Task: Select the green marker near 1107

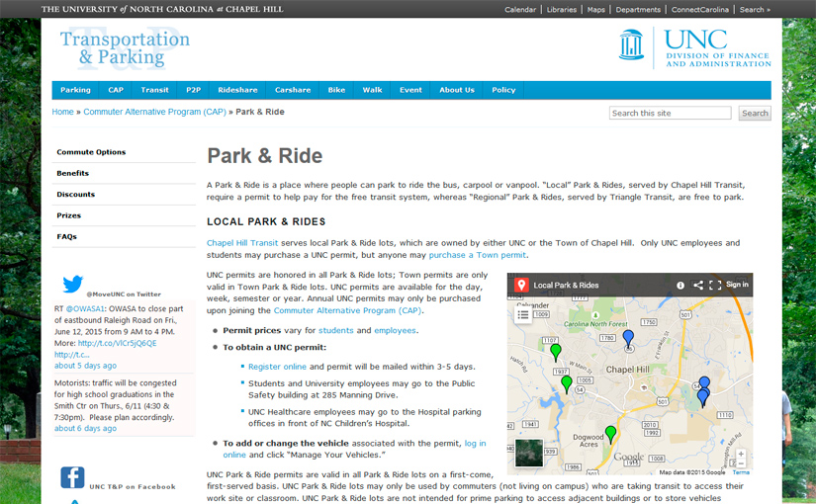Action: (555, 352)
